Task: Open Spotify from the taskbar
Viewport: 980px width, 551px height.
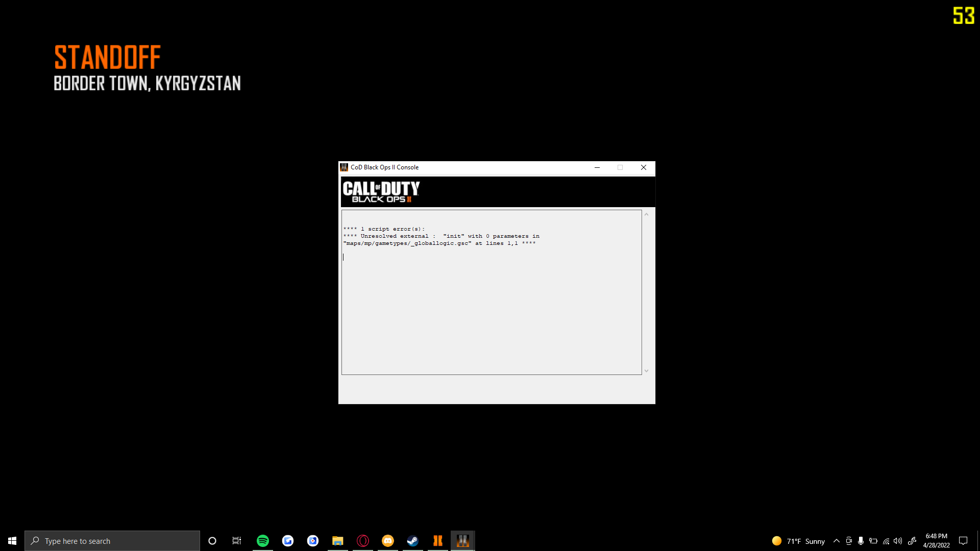Action: [x=263, y=541]
